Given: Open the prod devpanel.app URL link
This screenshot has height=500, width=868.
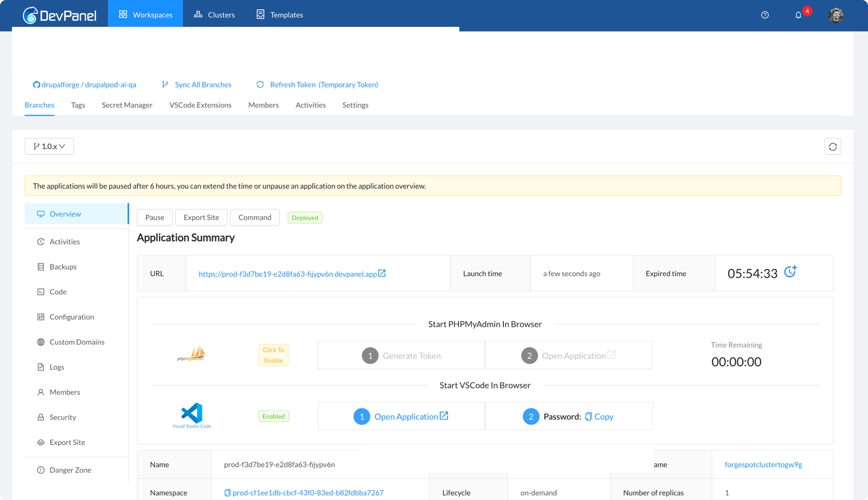Looking at the screenshot, I should tap(288, 274).
